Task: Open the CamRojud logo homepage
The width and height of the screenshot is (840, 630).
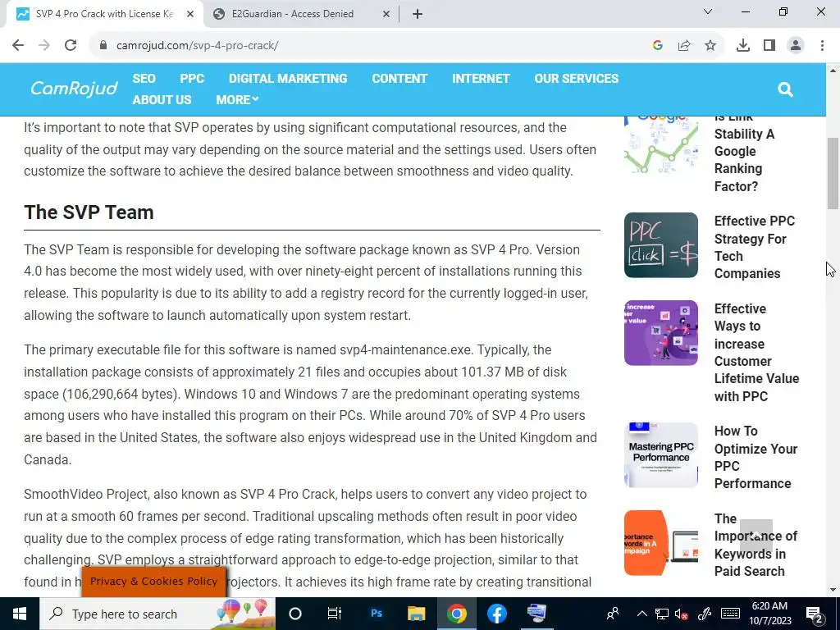Action: 74,88
